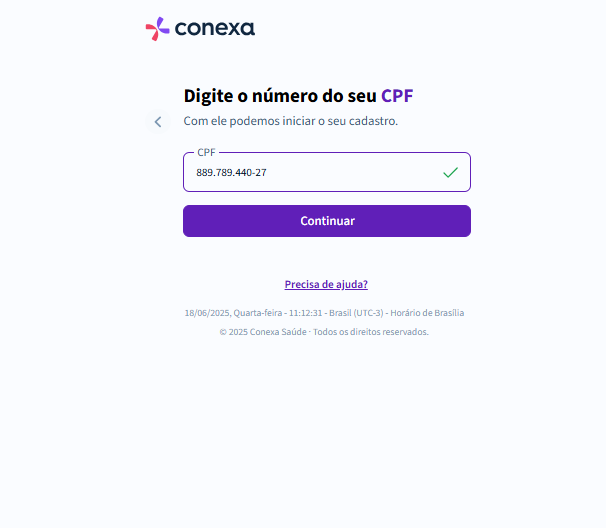The height and width of the screenshot is (528, 606).
Task: Open the Precisa de ajuda? link
Action: 326,284
